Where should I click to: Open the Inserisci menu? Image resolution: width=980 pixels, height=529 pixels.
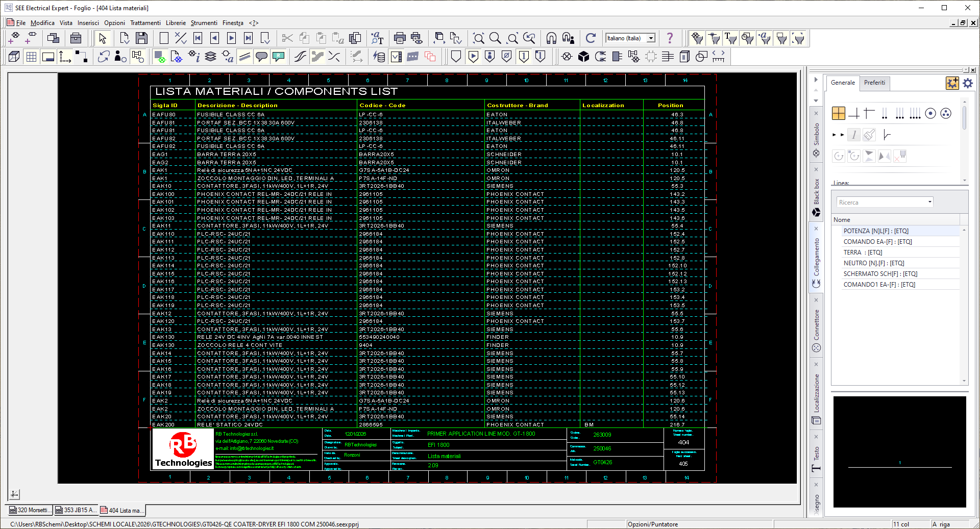[88, 23]
